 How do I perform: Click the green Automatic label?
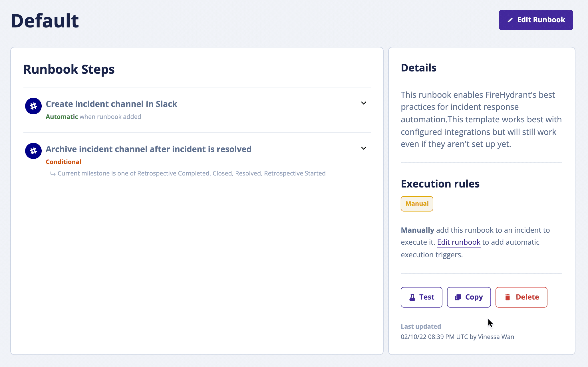point(62,117)
